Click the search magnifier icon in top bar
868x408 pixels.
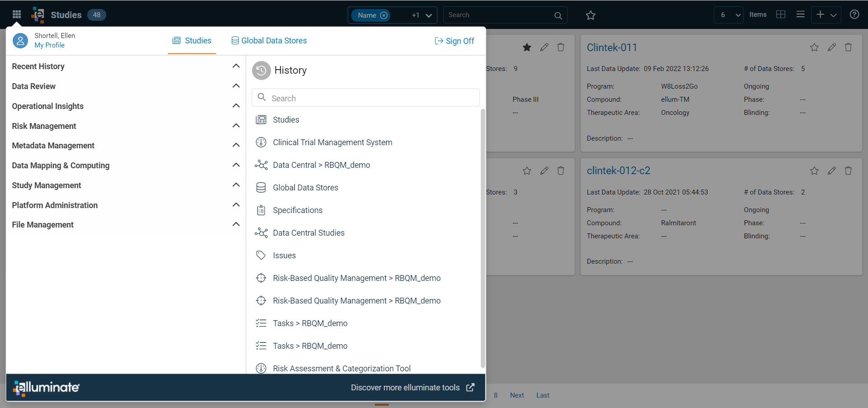(558, 15)
